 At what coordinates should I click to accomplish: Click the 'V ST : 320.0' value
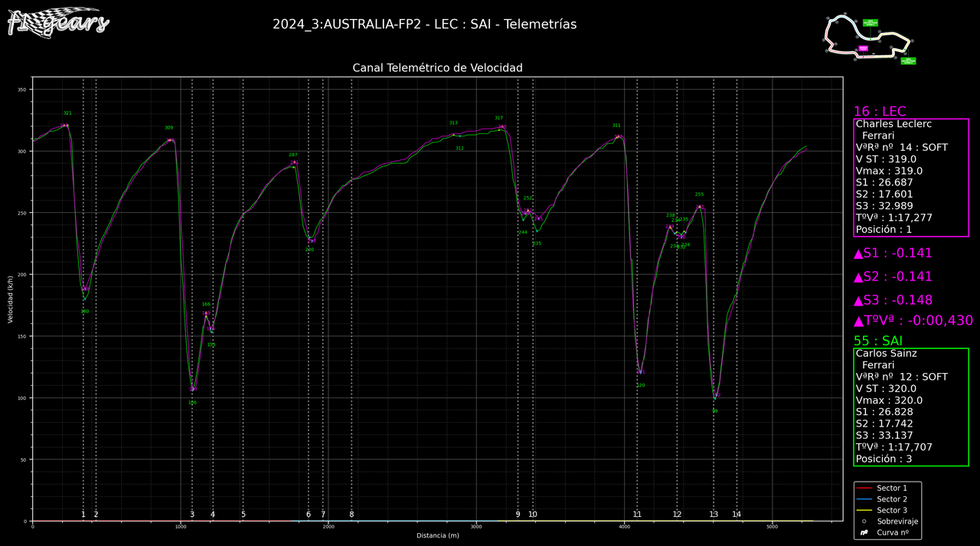tap(887, 389)
